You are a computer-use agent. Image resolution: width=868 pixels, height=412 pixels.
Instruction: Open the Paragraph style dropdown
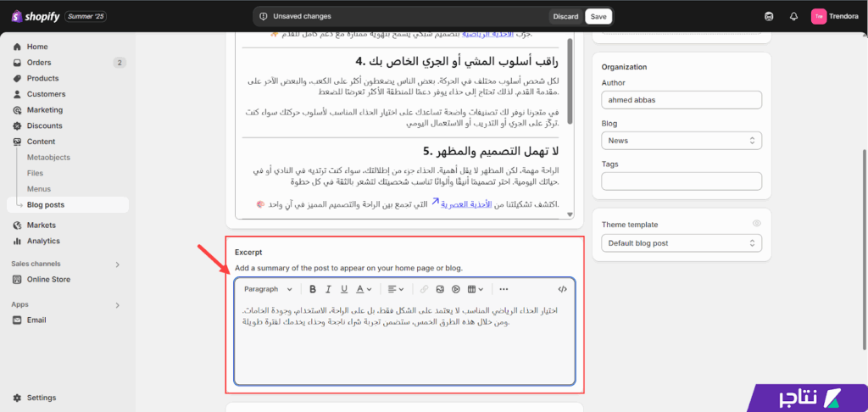pos(268,289)
